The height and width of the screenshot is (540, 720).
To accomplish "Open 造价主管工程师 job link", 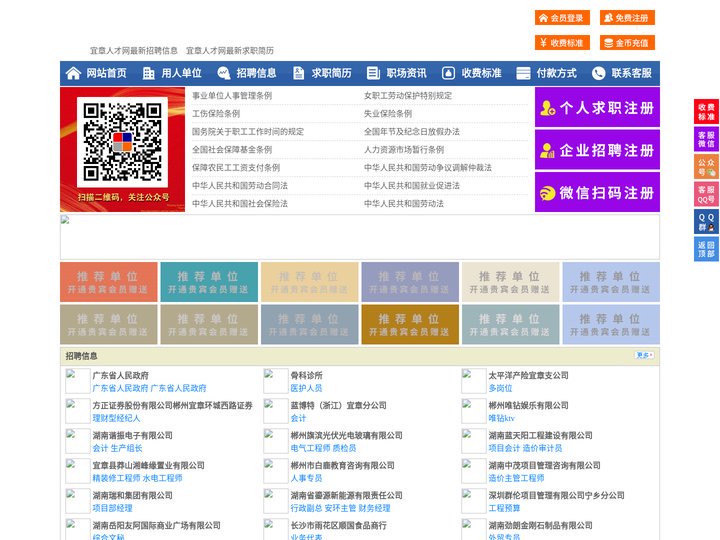I will pyautogui.click(x=516, y=478).
